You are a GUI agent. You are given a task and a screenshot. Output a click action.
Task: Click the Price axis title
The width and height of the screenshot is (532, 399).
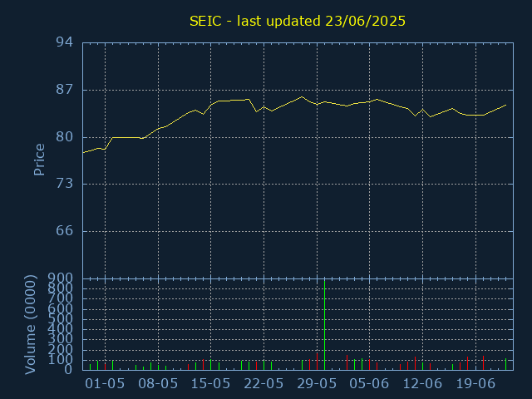coord(39,160)
